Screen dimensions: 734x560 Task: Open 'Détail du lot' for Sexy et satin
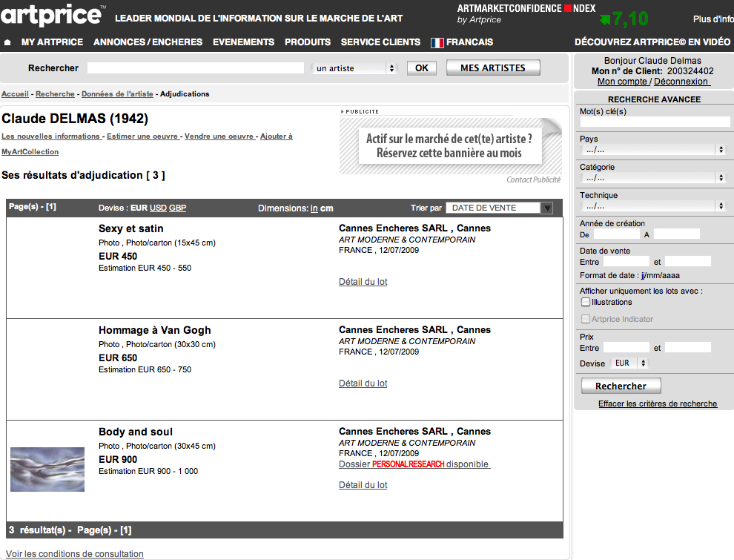tap(363, 282)
